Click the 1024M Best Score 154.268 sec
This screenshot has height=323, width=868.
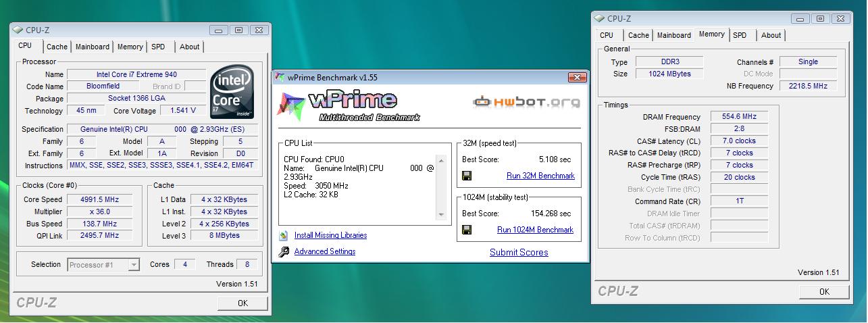[x=551, y=214]
